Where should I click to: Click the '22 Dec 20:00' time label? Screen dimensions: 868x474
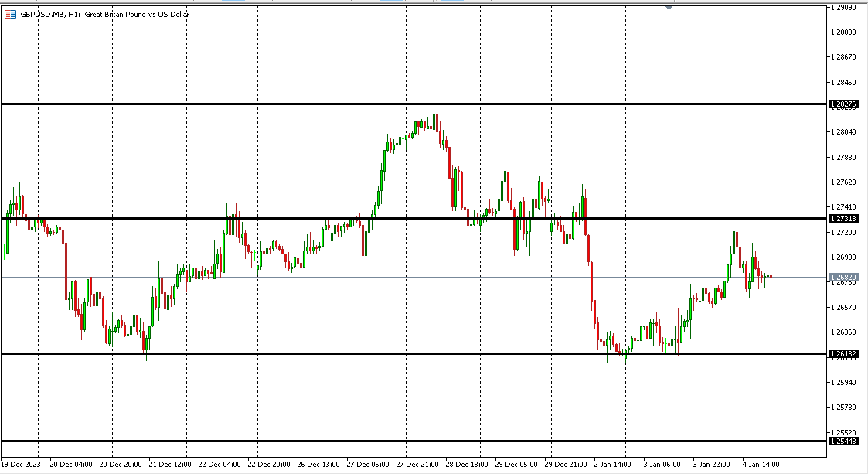click(269, 465)
